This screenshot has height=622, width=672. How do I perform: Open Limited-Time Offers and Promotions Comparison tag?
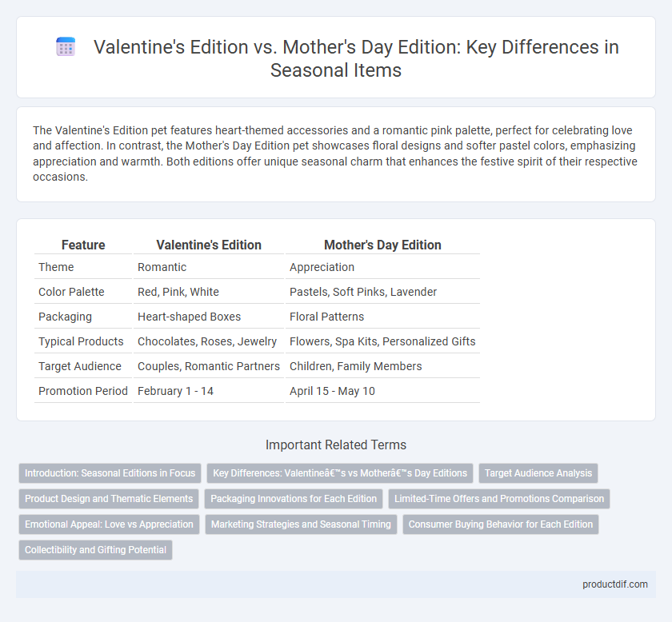coord(499,499)
